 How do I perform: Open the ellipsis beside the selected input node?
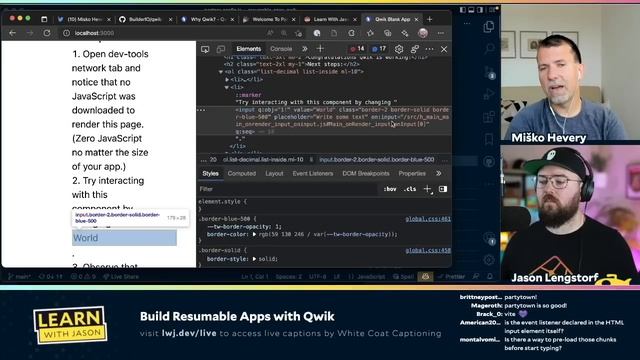pyautogui.click(x=201, y=110)
